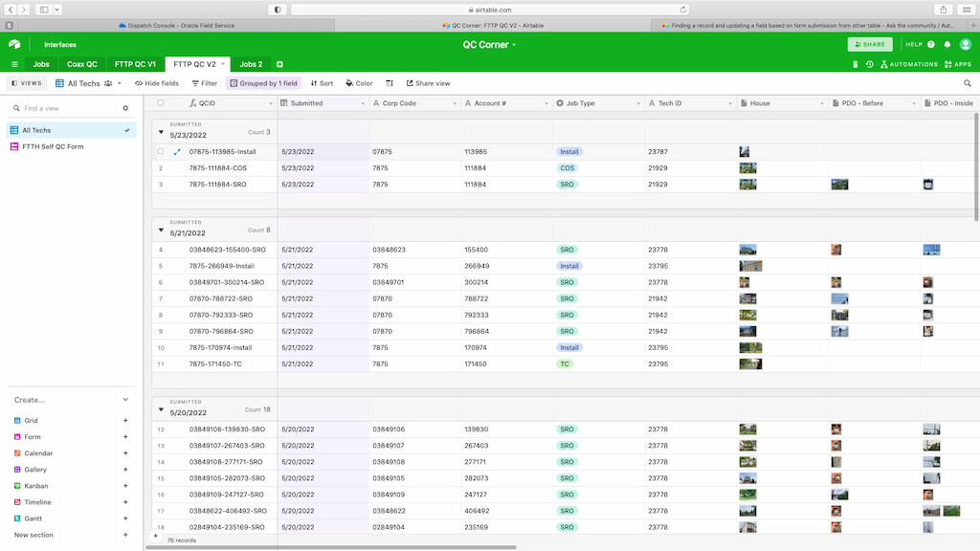The image size is (980, 551).
Task: Click the green Share button
Action: [869, 44]
